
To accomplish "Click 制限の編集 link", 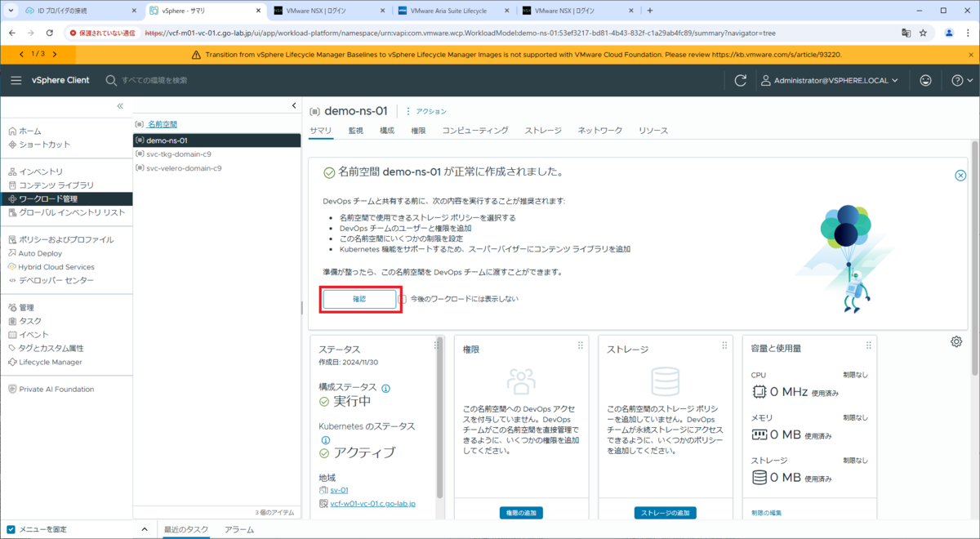I will (766, 513).
